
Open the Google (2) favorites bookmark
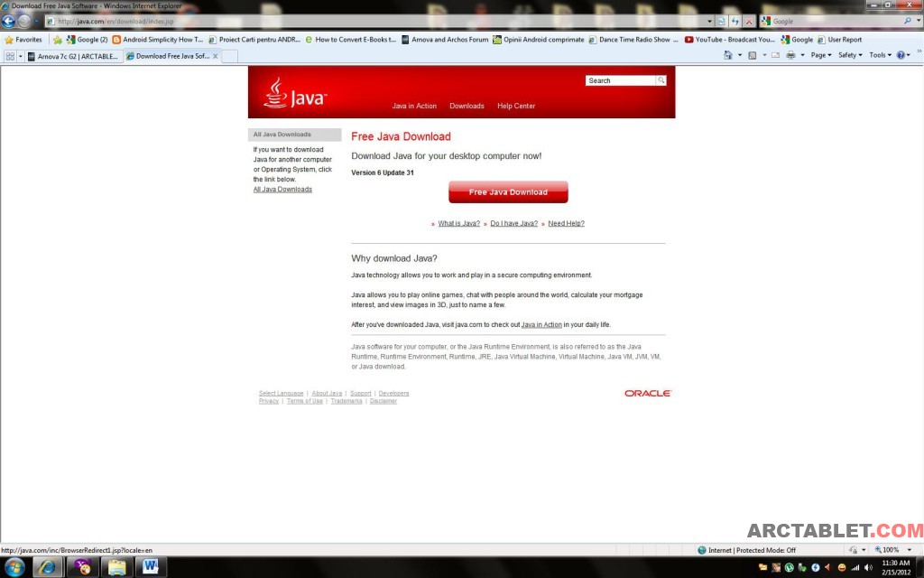tap(88, 40)
